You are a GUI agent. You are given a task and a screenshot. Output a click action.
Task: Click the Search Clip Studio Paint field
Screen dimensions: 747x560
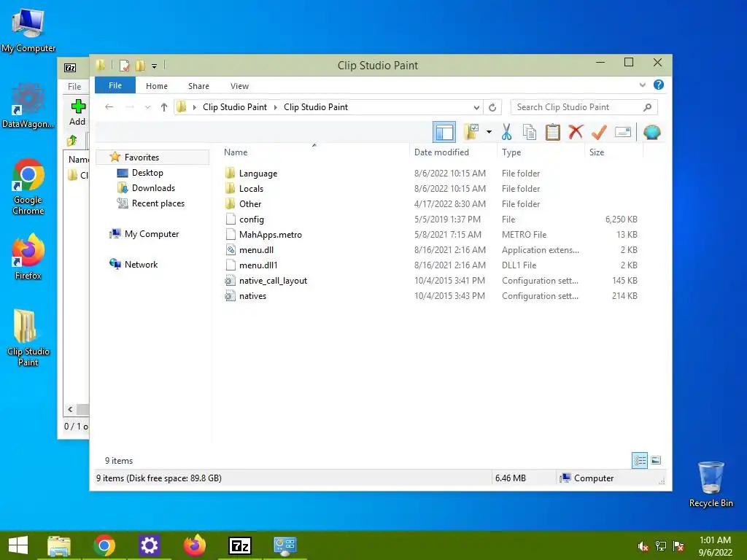[x=584, y=107]
